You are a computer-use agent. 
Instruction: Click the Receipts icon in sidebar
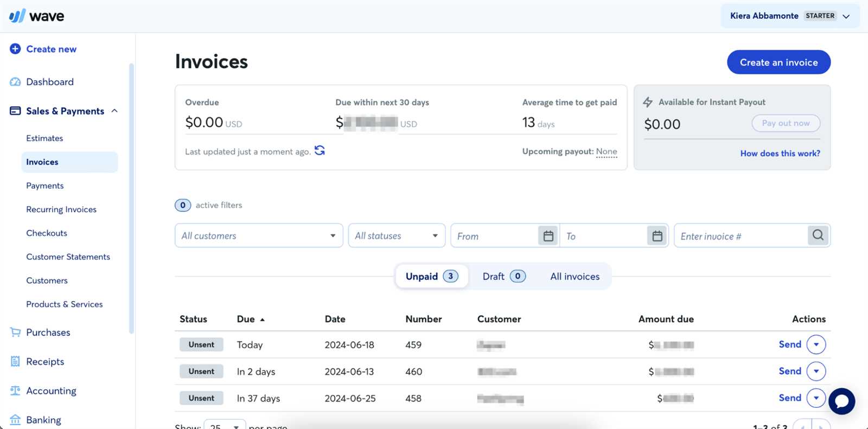tap(15, 361)
